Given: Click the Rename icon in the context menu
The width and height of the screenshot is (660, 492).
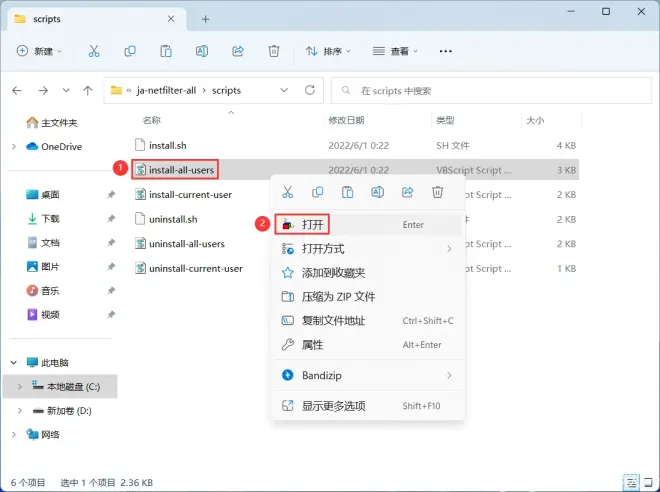Looking at the screenshot, I should (x=378, y=192).
